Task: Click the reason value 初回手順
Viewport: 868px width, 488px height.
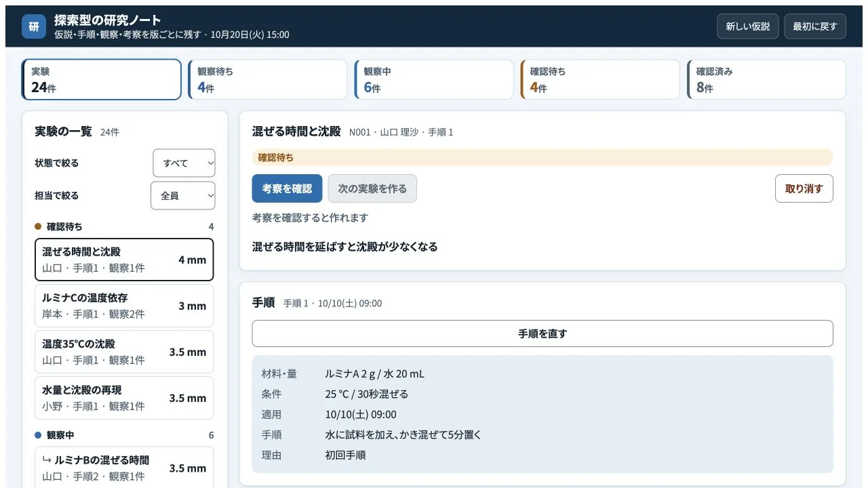Action: coord(346,455)
